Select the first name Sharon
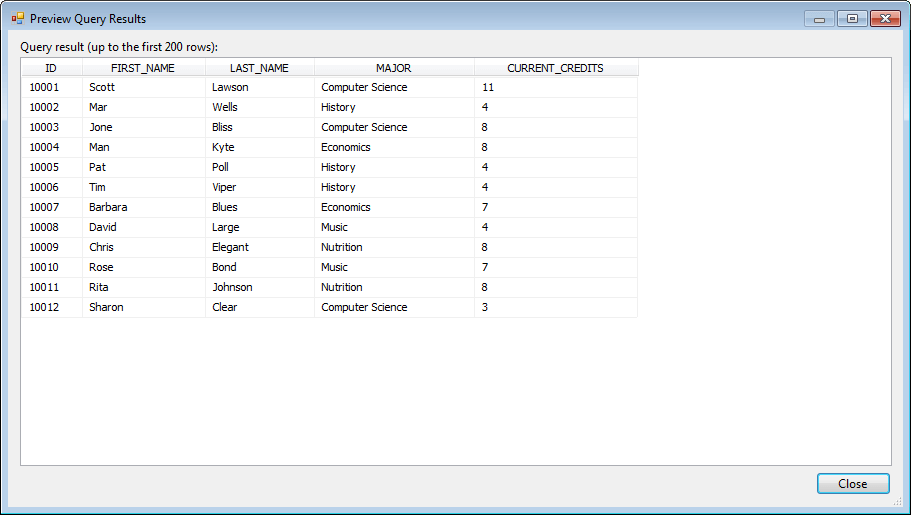Viewport: 911px width, 515px height. 144,307
